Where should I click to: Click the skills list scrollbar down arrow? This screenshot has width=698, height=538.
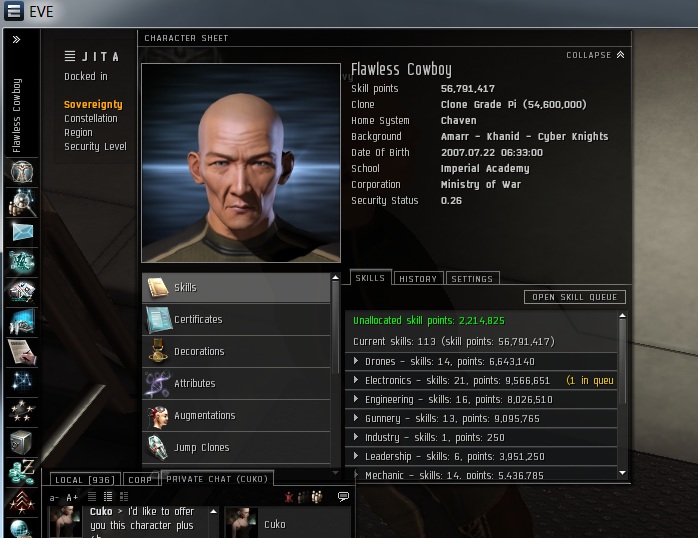click(622, 473)
